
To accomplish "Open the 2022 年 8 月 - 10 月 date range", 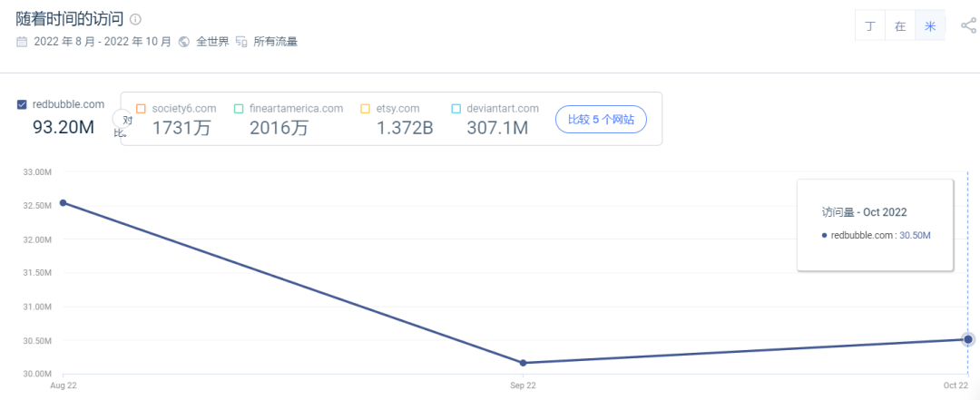I will coord(102,42).
